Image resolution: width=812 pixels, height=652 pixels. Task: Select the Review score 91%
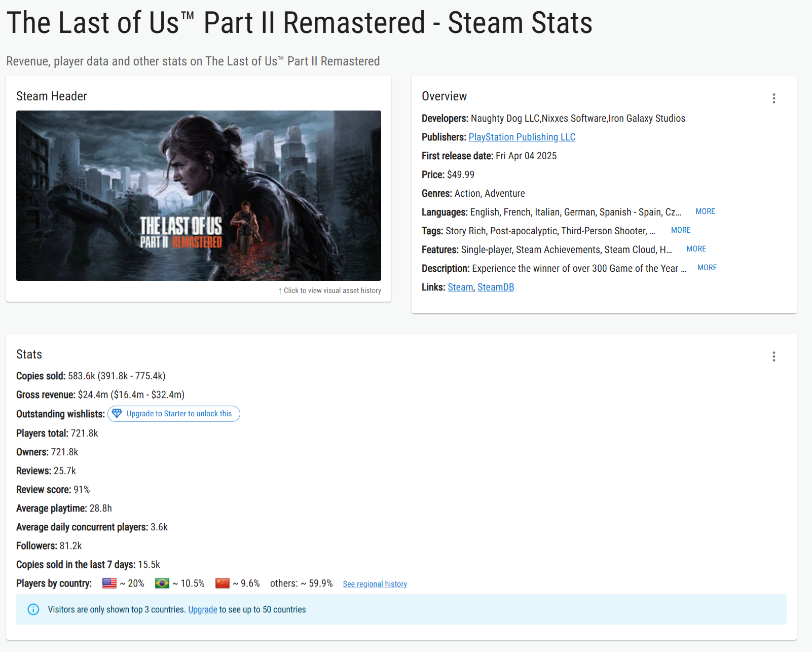(82, 489)
